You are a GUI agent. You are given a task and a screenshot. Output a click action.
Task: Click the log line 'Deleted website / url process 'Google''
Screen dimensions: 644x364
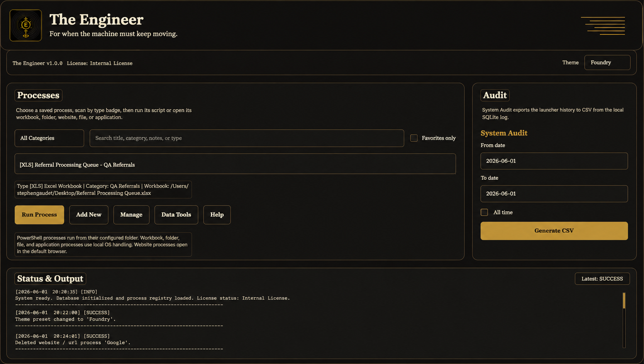coord(73,343)
